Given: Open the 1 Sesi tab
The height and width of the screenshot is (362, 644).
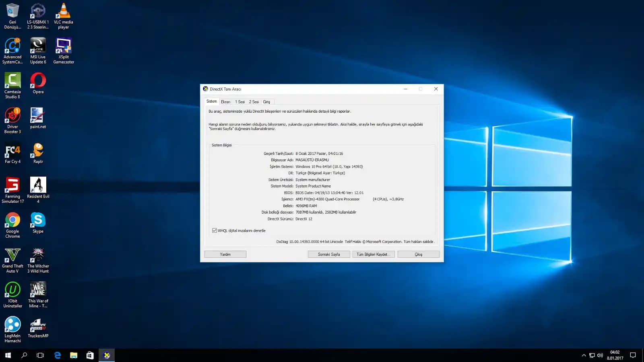Looking at the screenshot, I should pyautogui.click(x=240, y=102).
